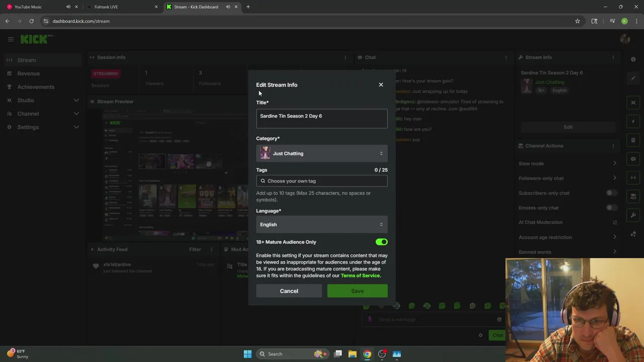Viewport: 644px width, 362px height.
Task: Open Chat panel options menu
Action: [x=506, y=57]
